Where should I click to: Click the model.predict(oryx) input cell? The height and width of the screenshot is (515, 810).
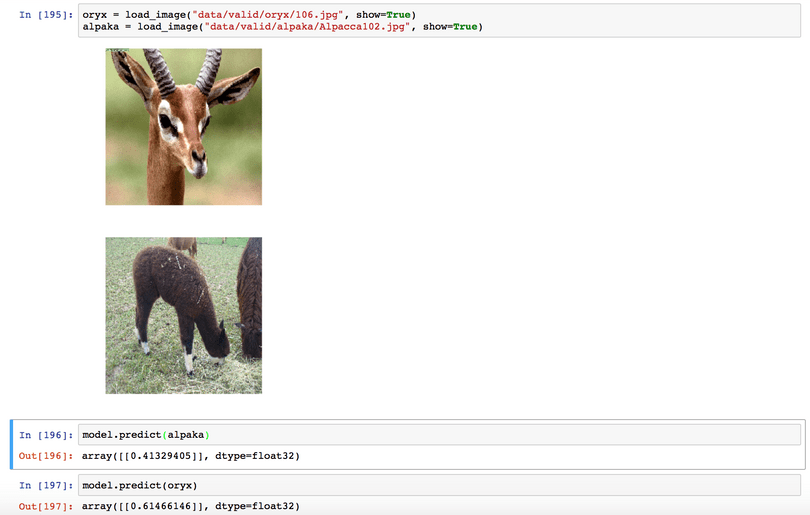439,486
